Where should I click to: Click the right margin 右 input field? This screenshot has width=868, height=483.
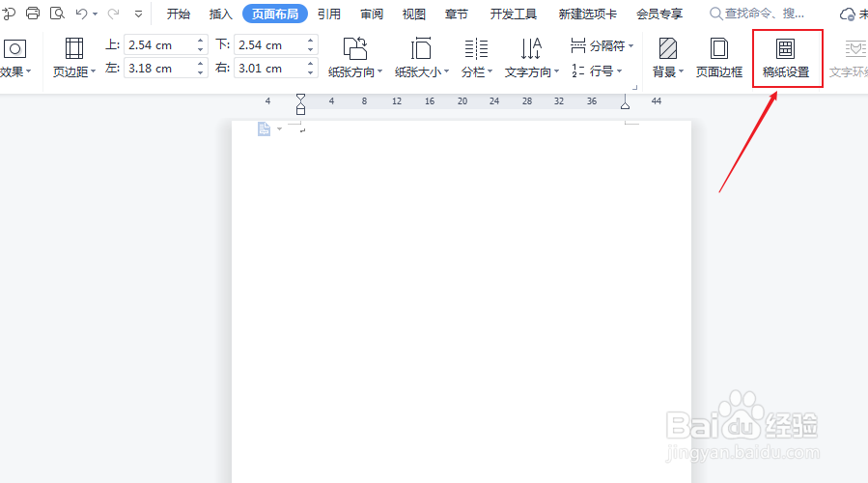269,69
